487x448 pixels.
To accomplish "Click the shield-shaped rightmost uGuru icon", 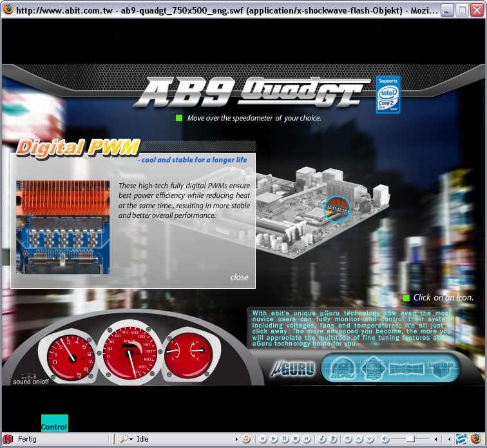I will pyautogui.click(x=441, y=369).
